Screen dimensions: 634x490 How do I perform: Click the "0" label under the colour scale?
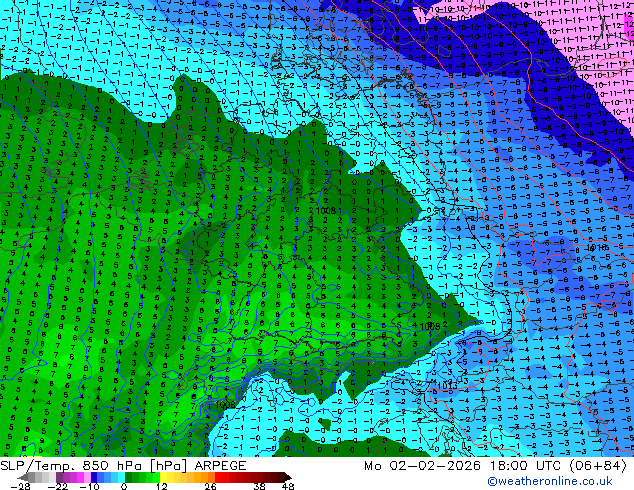pyautogui.click(x=124, y=486)
